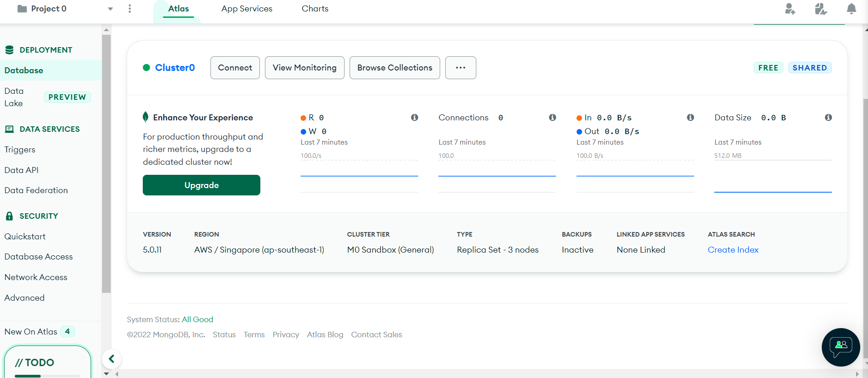The image size is (868, 378).
Task: Click the Data Size metric chart
Action: click(x=773, y=176)
